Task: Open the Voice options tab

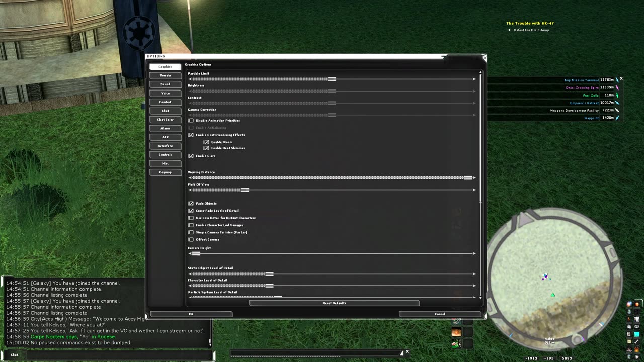Action: pos(165,93)
